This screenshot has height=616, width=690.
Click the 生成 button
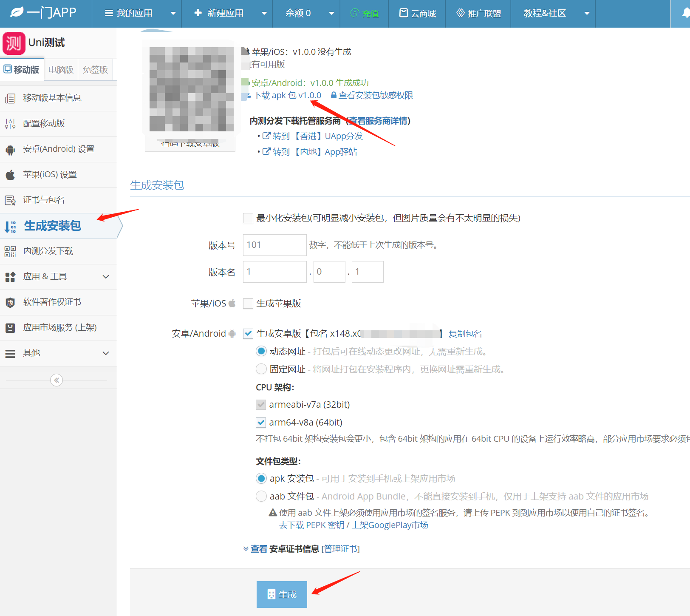click(x=282, y=594)
